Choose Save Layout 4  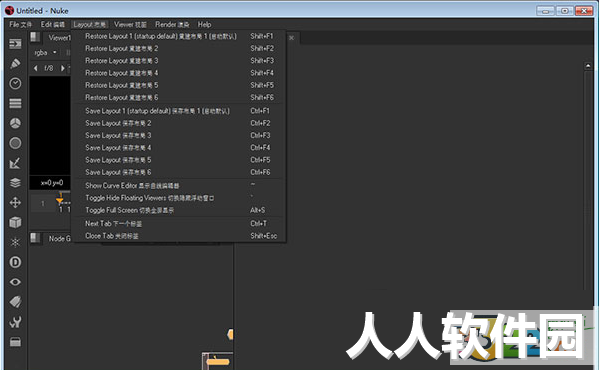(179, 148)
